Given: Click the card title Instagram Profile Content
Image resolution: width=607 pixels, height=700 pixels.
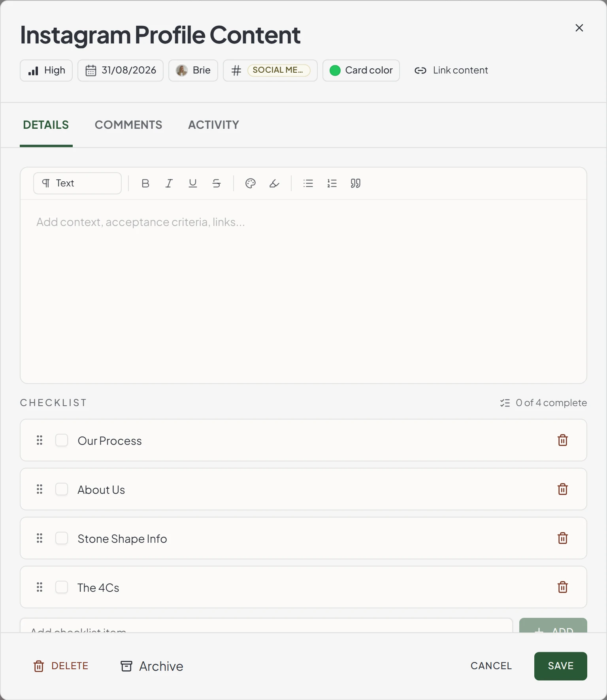Looking at the screenshot, I should [x=160, y=35].
